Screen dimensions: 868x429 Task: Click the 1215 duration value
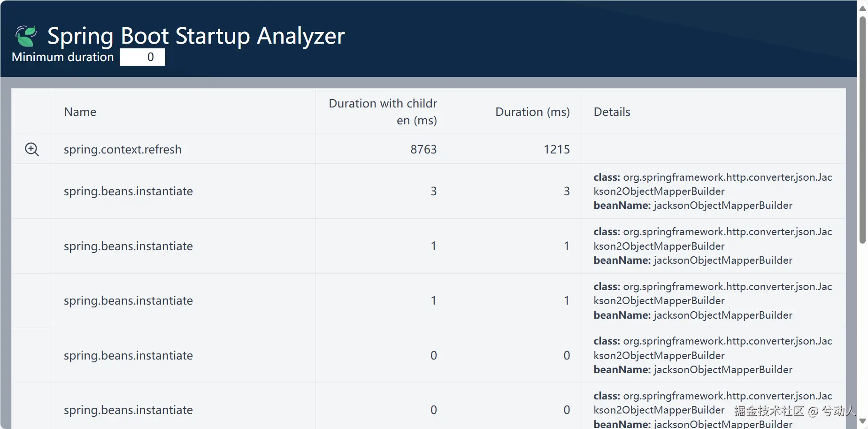tap(556, 149)
